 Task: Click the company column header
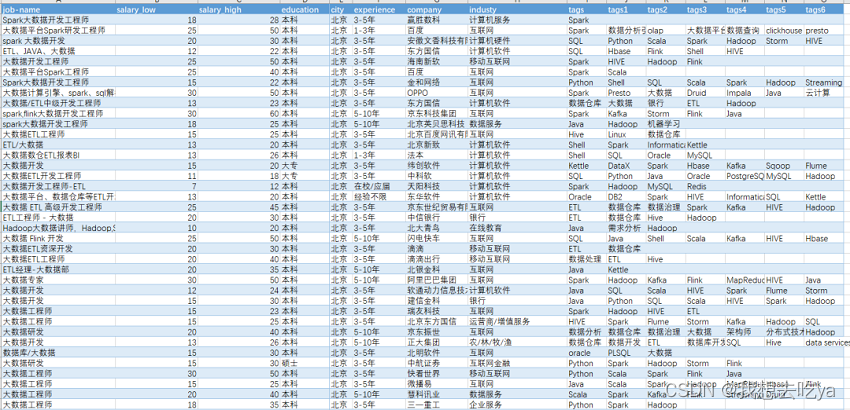pyautogui.click(x=436, y=10)
